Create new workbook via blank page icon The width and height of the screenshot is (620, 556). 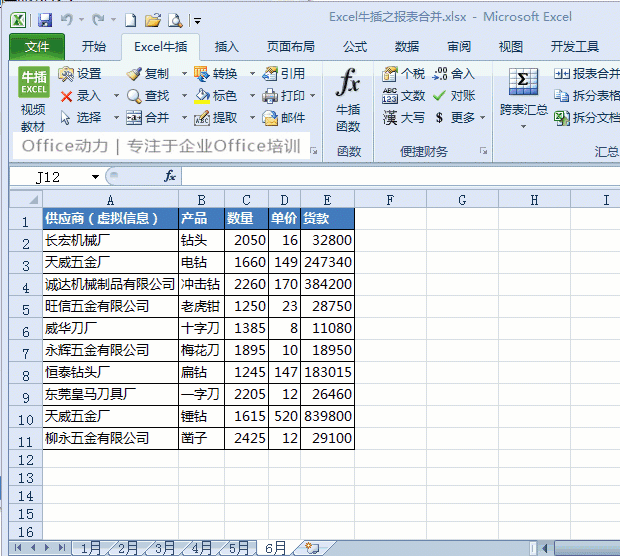pyautogui.click(x=130, y=20)
